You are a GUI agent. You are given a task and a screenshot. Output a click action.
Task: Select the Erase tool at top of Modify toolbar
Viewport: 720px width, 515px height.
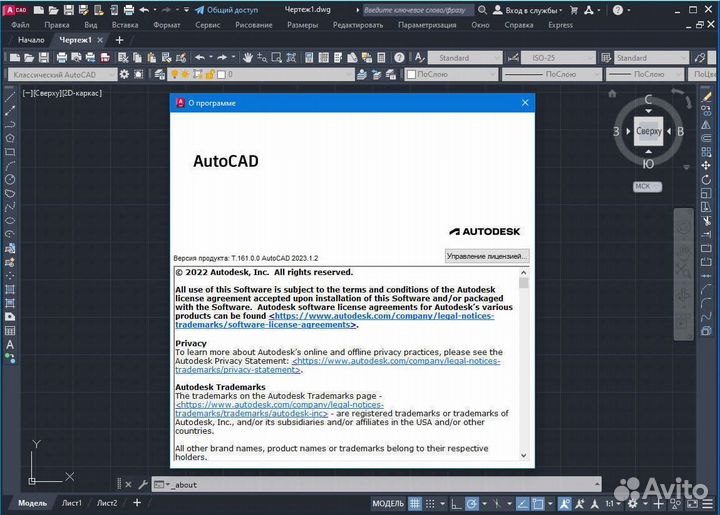click(706, 97)
